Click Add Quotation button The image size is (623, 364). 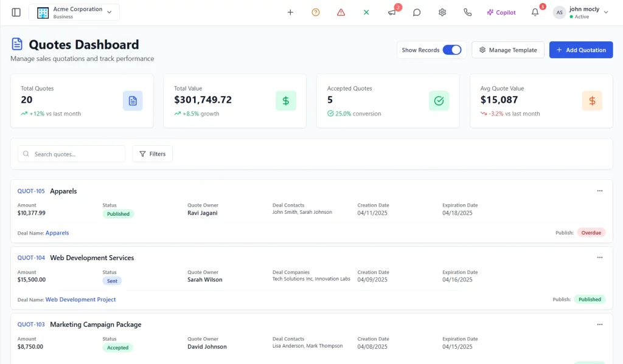581,50
